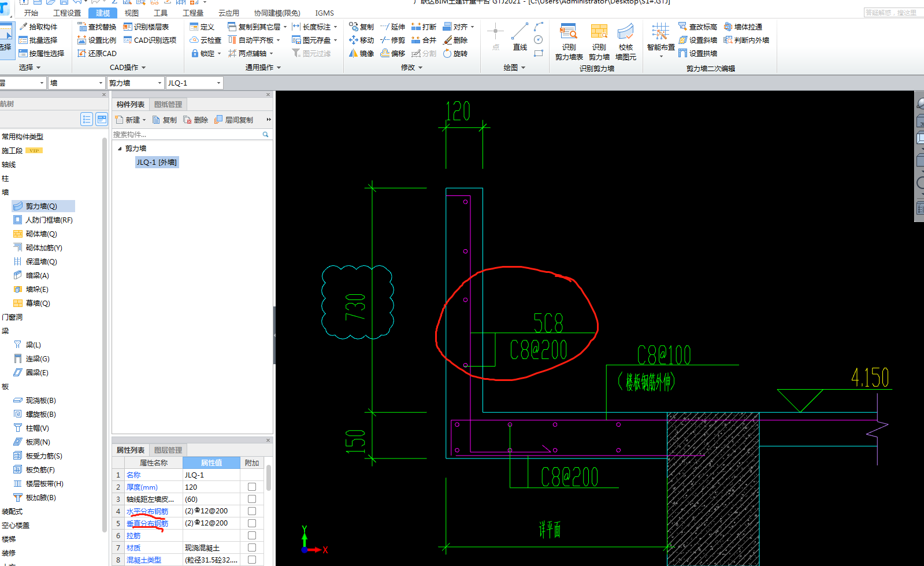Screen dimensions: 924x566
Task: Expand the 通用操作 group dropdown
Action: 279,68
